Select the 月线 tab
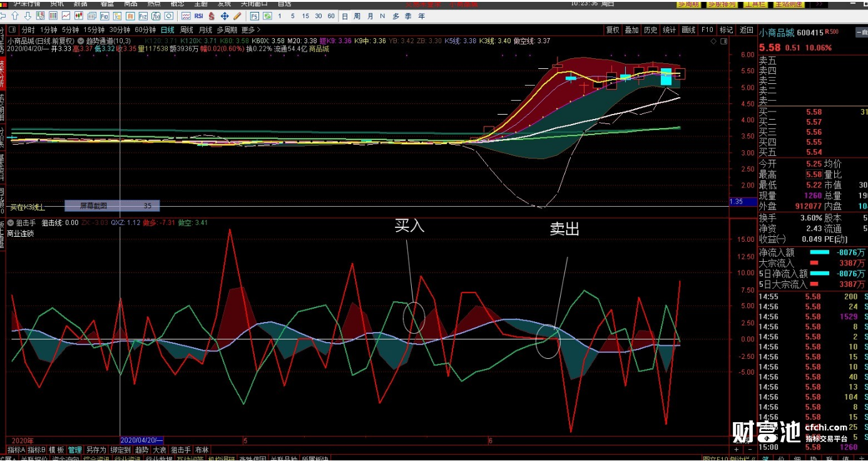The width and height of the screenshot is (868, 461). (205, 29)
